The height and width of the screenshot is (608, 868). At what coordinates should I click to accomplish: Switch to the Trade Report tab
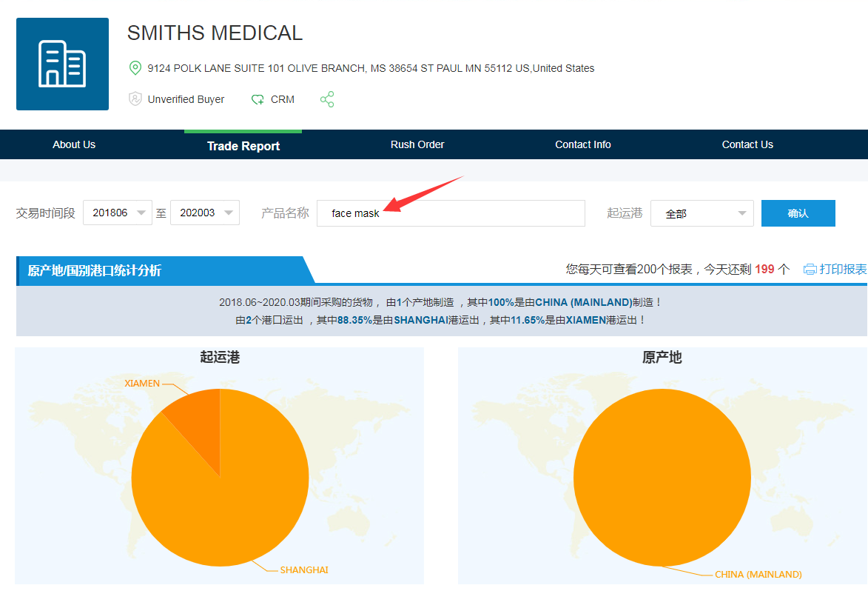[243, 146]
